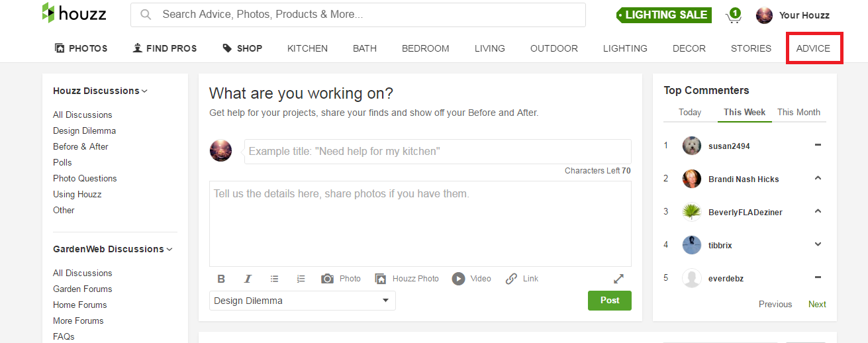Click susan2494's avatar
868x343 pixels.
691,146
